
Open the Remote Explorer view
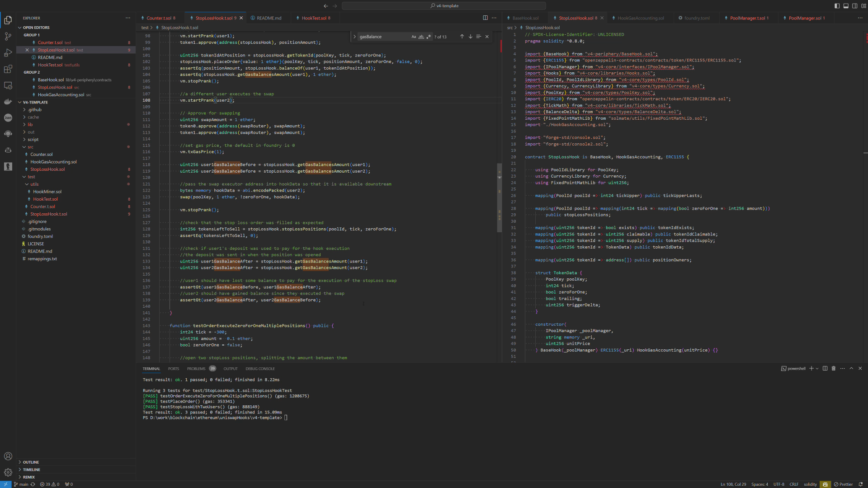pyautogui.click(x=8, y=85)
